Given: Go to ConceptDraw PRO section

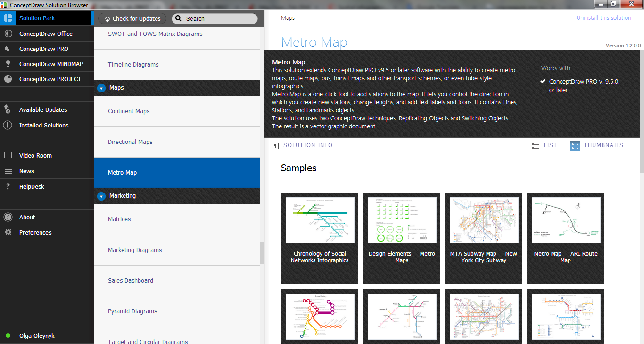Looking at the screenshot, I should (46, 49).
